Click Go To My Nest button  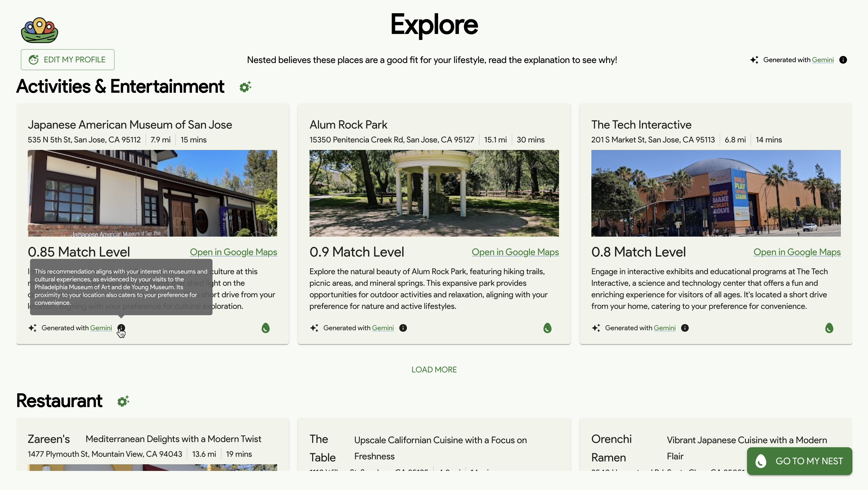[799, 461]
